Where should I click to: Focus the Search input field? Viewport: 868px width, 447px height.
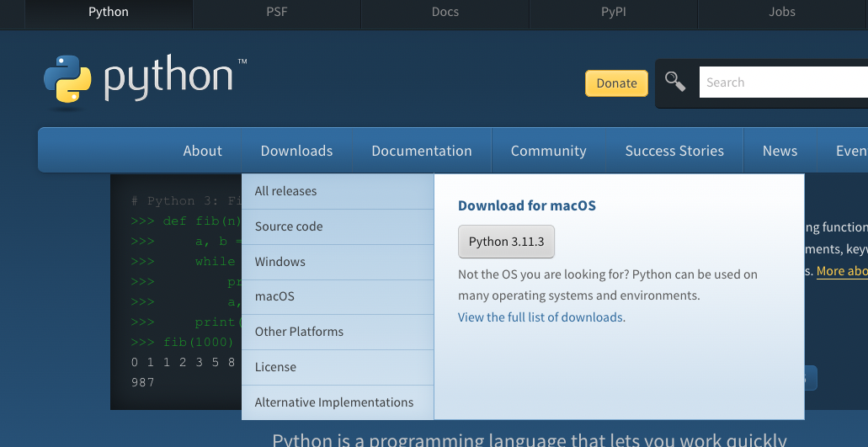(x=783, y=82)
